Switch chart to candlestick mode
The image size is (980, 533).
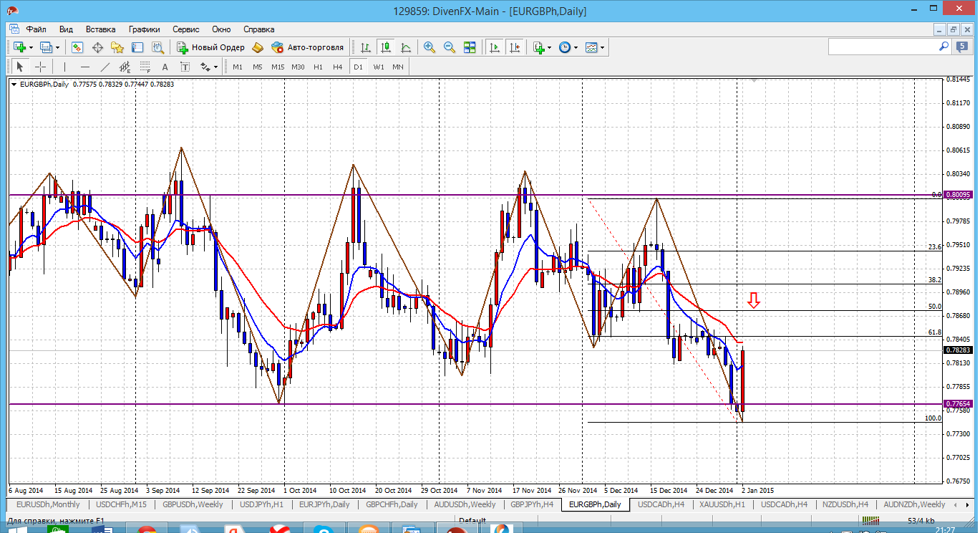pyautogui.click(x=386, y=47)
